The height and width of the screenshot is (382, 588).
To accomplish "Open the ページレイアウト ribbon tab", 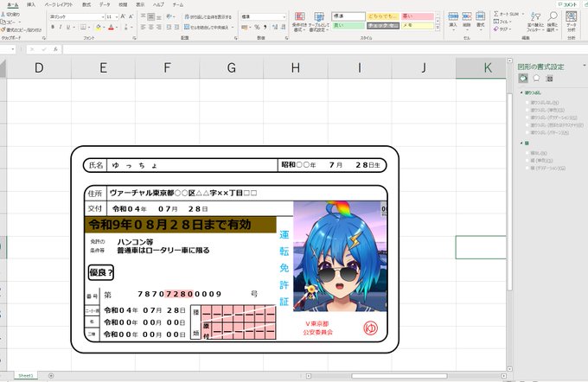I will pos(59,5).
